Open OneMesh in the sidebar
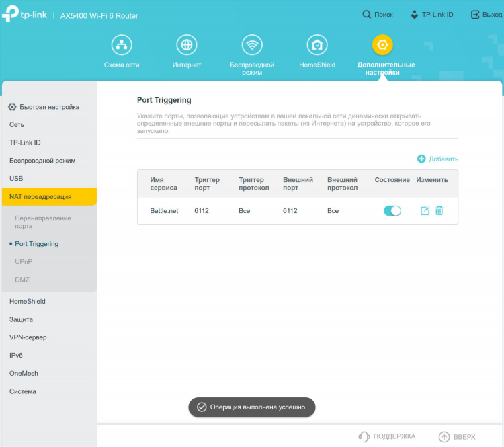 click(24, 373)
